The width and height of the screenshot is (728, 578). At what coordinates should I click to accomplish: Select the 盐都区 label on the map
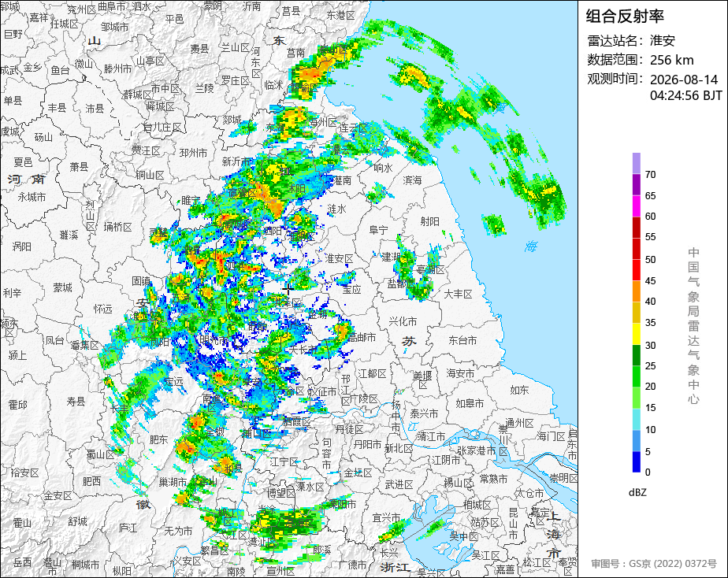click(402, 283)
